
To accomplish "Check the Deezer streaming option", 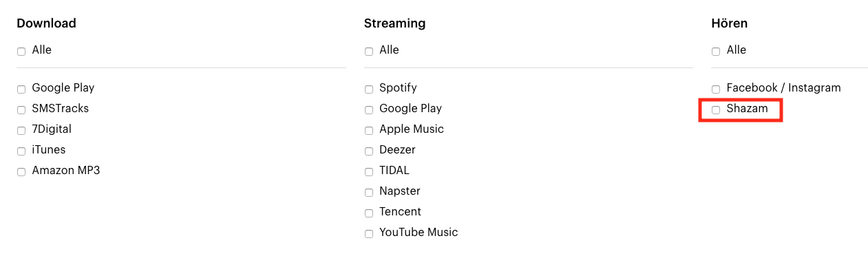I will (x=369, y=151).
